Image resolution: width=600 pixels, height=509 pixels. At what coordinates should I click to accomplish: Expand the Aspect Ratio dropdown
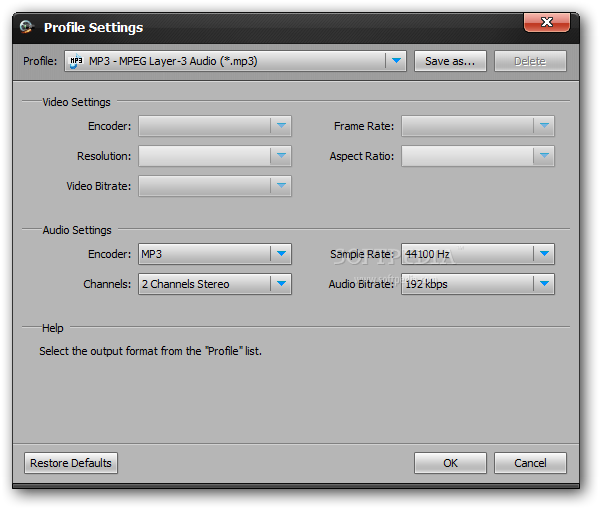[478, 156]
